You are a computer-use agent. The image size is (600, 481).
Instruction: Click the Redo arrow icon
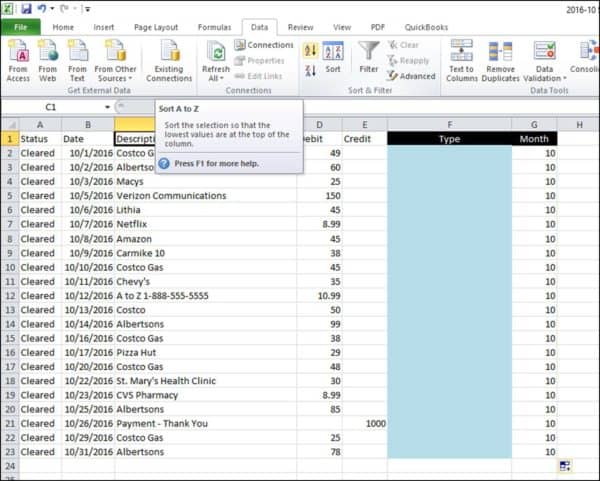(64, 8)
